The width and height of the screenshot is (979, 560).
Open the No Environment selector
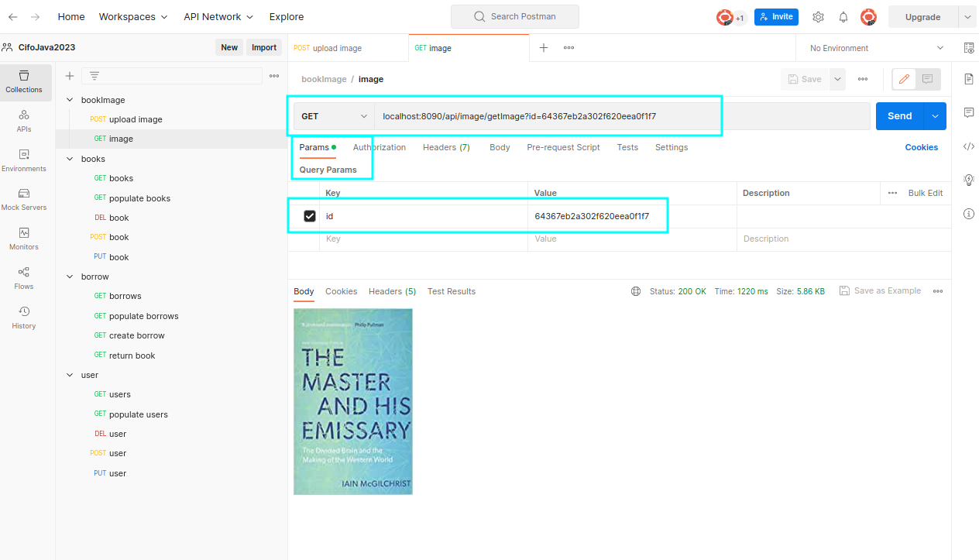pos(876,48)
